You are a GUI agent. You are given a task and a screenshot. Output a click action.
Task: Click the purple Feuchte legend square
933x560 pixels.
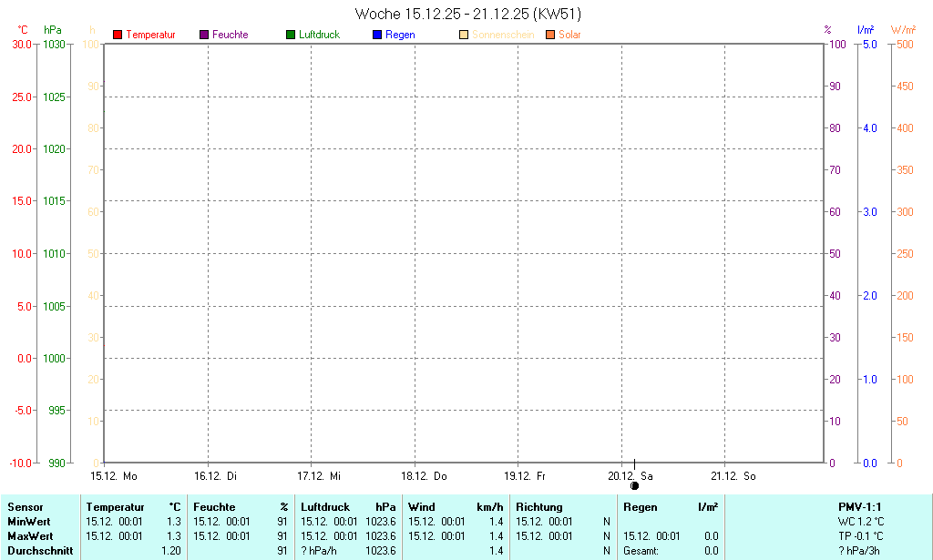pos(204,35)
